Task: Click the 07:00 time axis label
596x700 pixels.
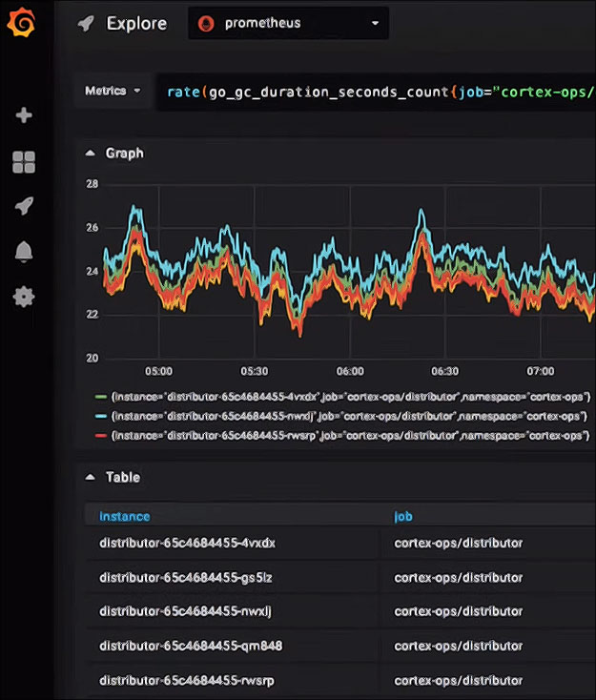Action: (540, 371)
